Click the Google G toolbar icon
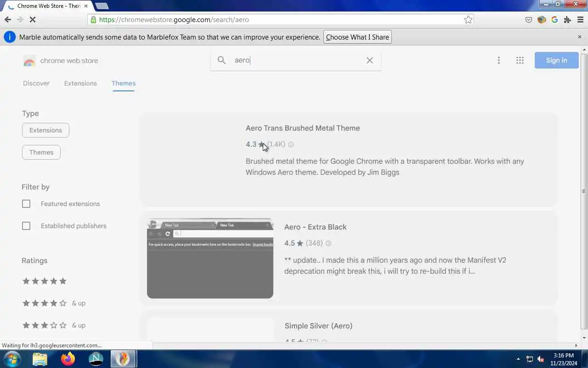This screenshot has width=588, height=368. [554, 19]
